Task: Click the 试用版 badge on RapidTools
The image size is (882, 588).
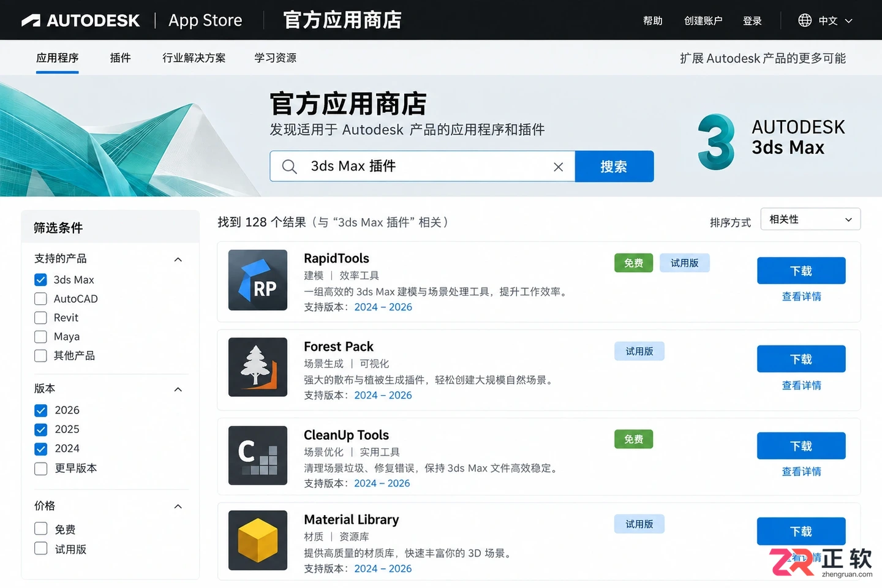Action: point(685,263)
